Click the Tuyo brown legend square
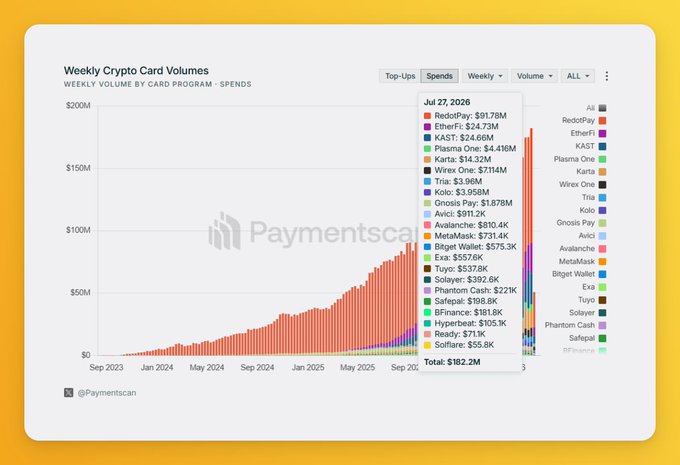 pos(602,300)
